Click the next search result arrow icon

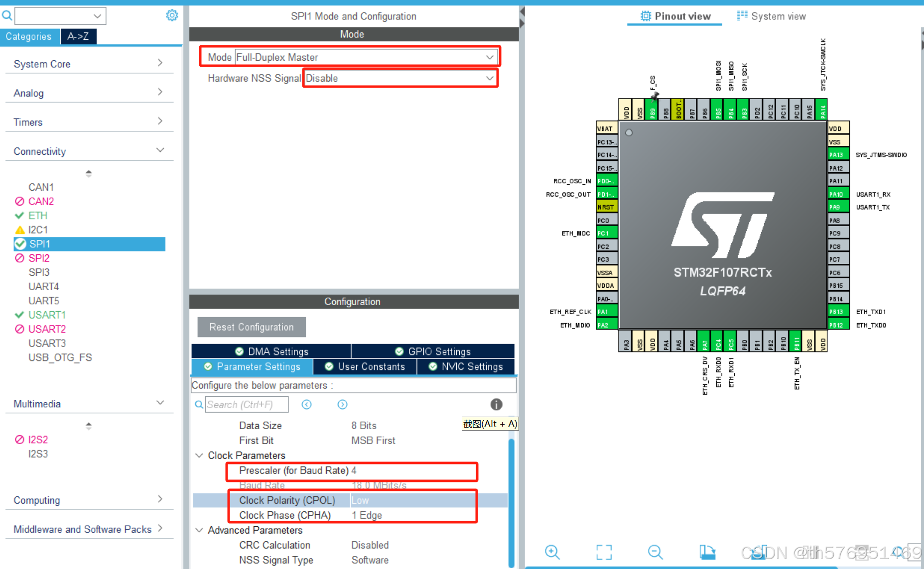(342, 404)
